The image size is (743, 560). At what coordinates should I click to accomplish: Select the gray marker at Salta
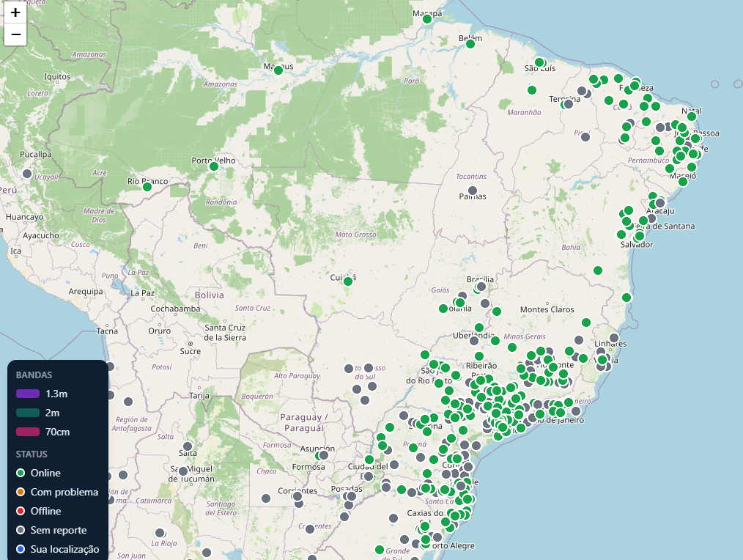pos(188,446)
